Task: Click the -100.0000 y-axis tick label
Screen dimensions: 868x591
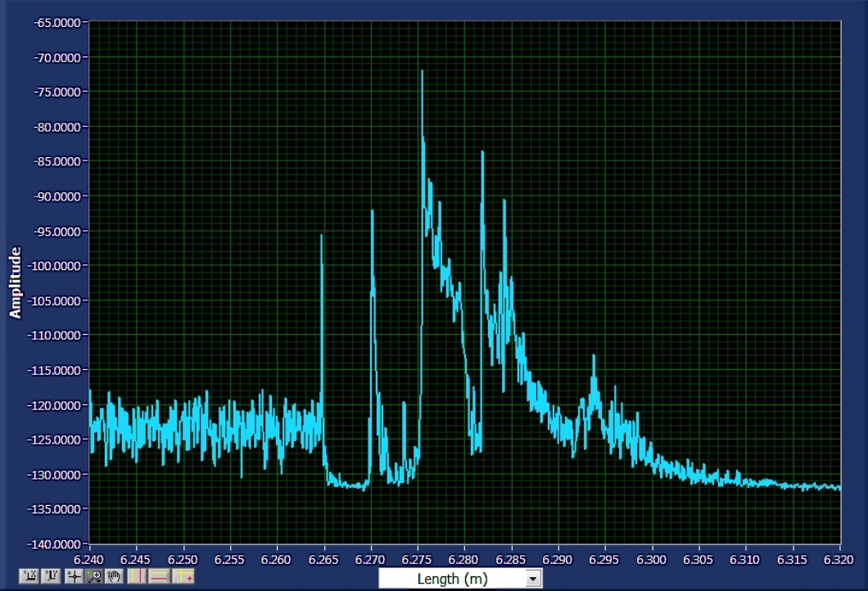Action: point(54,265)
